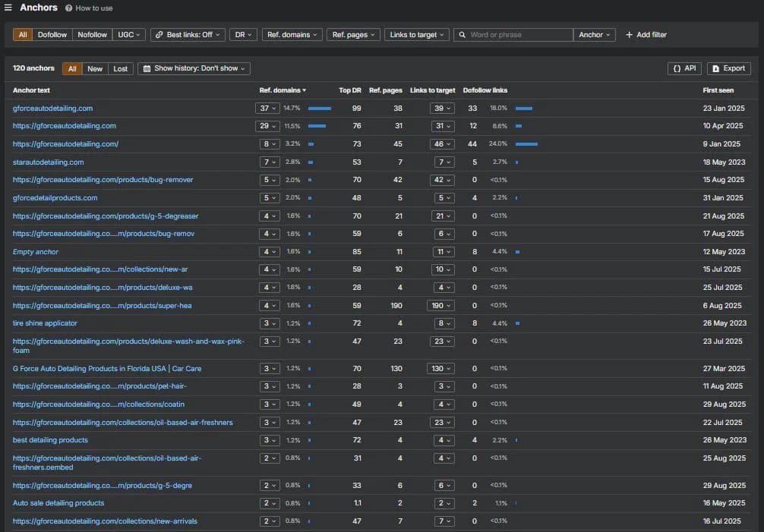Viewport: 764px width, 532px height.
Task: Click the search magnifier icon
Action: tap(462, 35)
